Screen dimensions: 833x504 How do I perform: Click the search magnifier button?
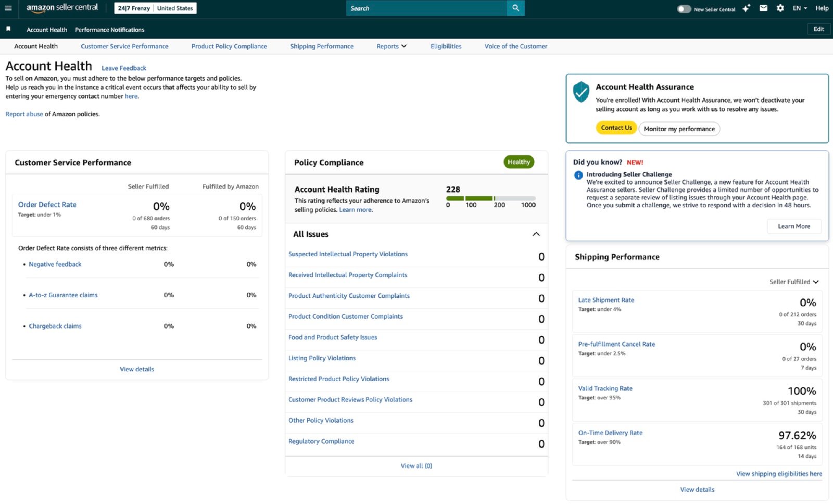coord(515,8)
